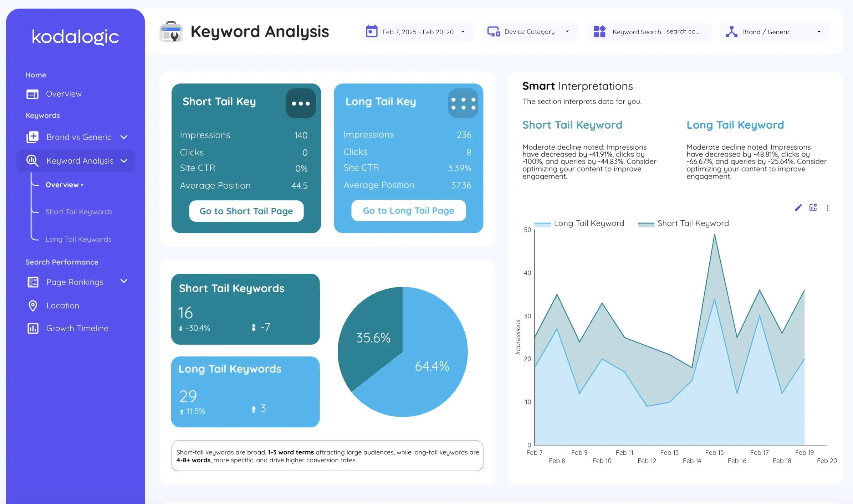Open the Growth Timeline menu item

pyautogui.click(x=77, y=328)
